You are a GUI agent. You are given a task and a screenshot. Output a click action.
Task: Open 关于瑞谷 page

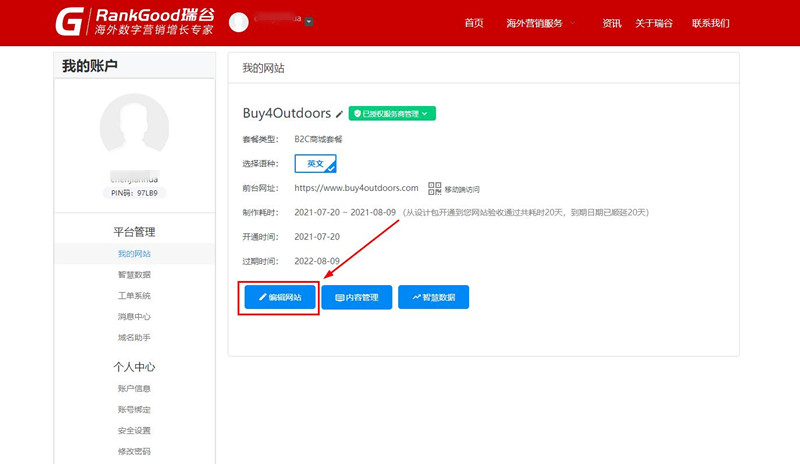[654, 22]
